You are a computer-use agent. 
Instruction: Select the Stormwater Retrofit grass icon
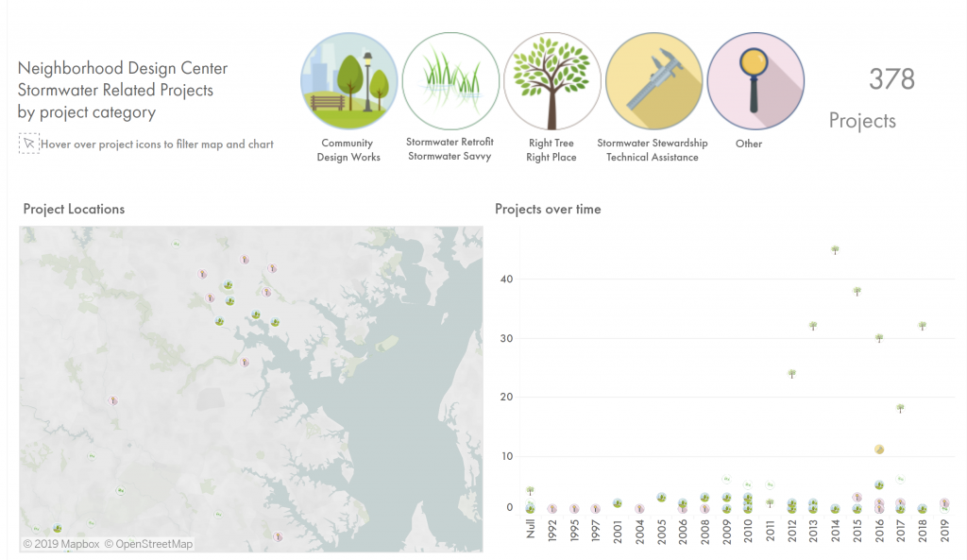[x=450, y=81]
